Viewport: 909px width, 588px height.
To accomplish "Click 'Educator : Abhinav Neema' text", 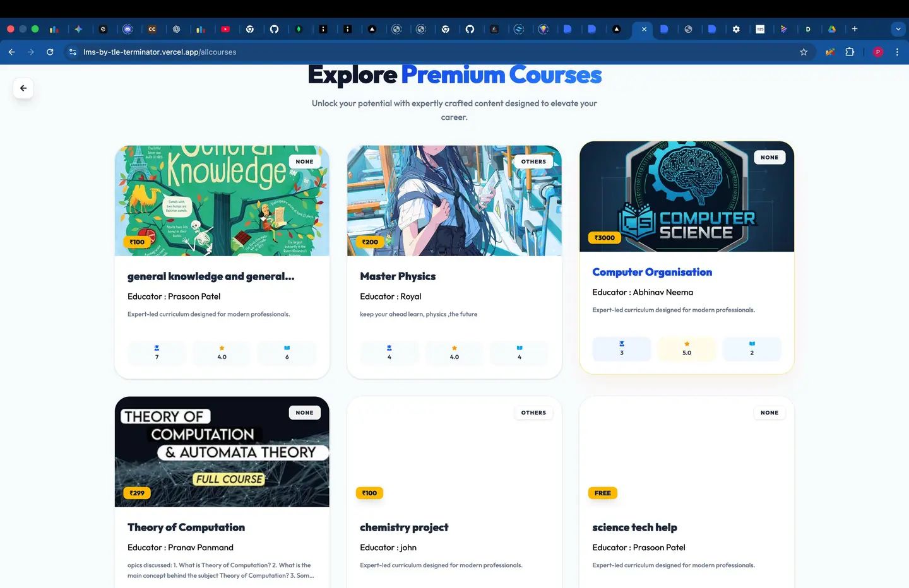I will tap(643, 292).
